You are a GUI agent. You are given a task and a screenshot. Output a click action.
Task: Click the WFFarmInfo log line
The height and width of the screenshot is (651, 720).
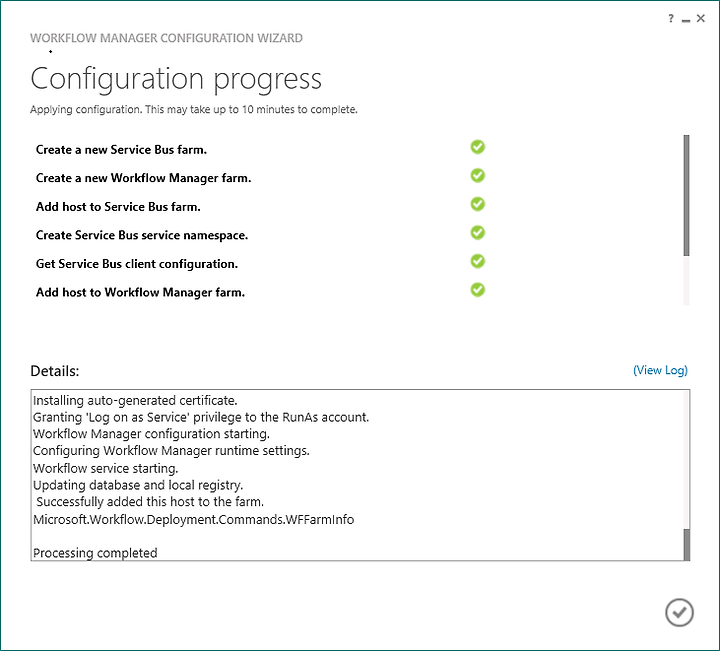[x=194, y=519]
